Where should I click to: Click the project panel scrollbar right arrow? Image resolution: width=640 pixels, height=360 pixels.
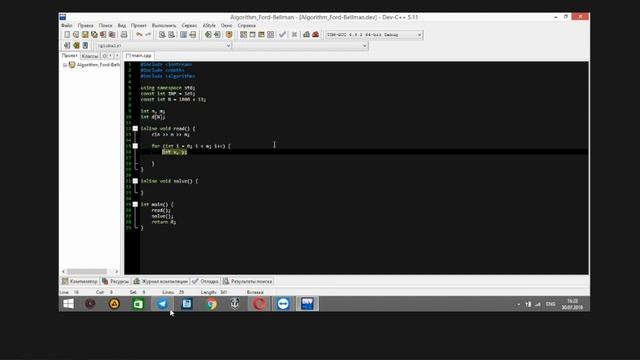[x=117, y=271]
